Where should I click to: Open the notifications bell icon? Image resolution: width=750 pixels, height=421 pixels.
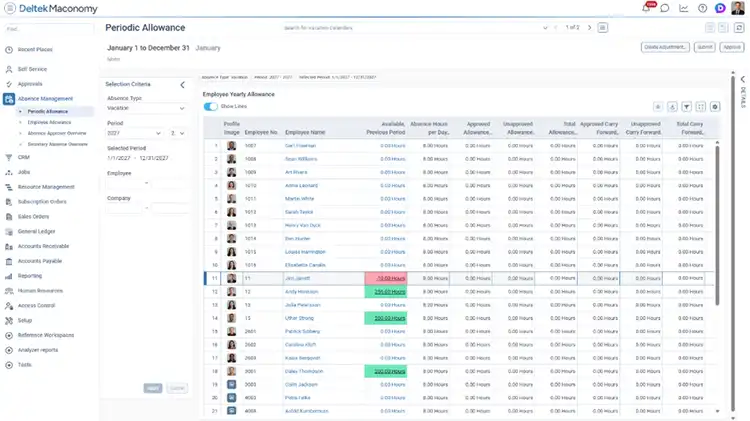647,8
